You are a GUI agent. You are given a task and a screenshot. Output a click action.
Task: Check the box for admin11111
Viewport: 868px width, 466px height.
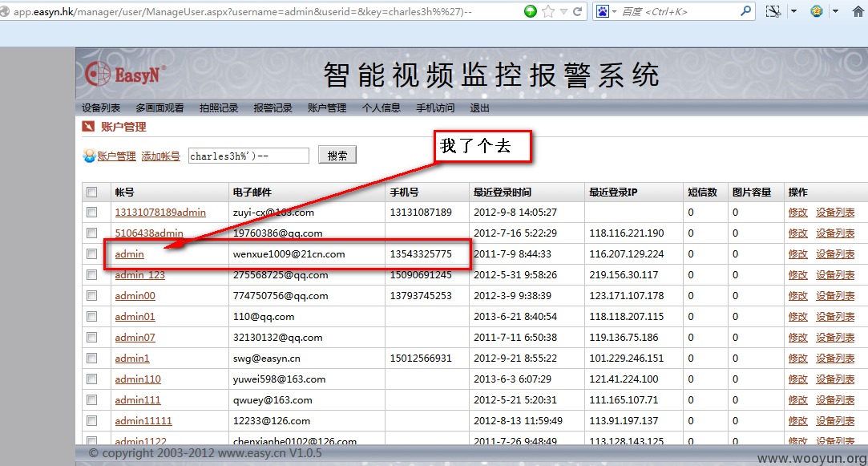point(92,421)
